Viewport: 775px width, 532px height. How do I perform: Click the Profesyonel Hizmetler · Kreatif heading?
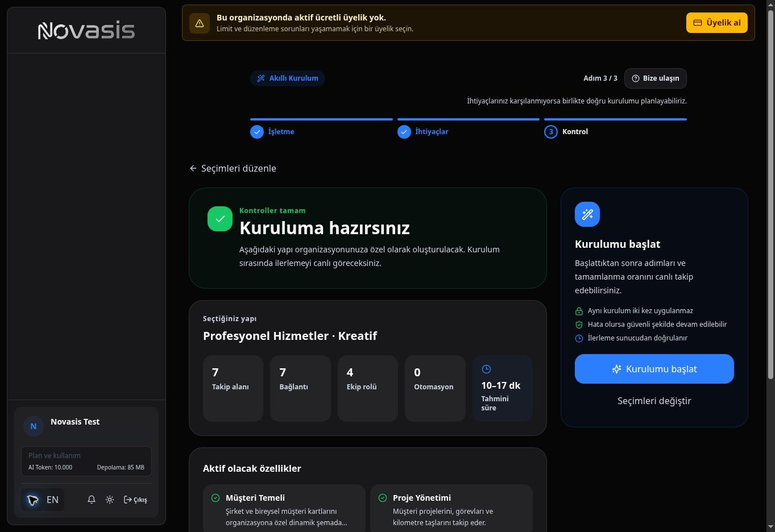click(290, 336)
